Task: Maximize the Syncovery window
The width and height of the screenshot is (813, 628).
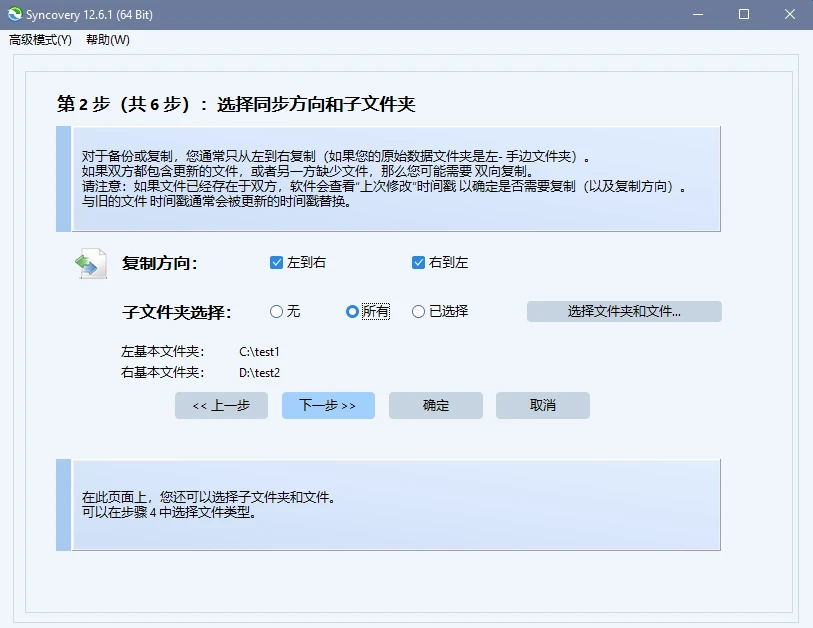Action: (744, 15)
